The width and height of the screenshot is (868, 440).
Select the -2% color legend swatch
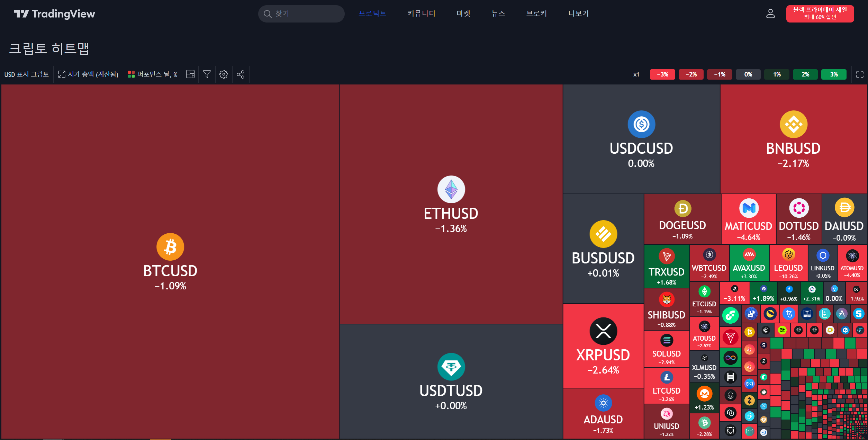click(691, 74)
